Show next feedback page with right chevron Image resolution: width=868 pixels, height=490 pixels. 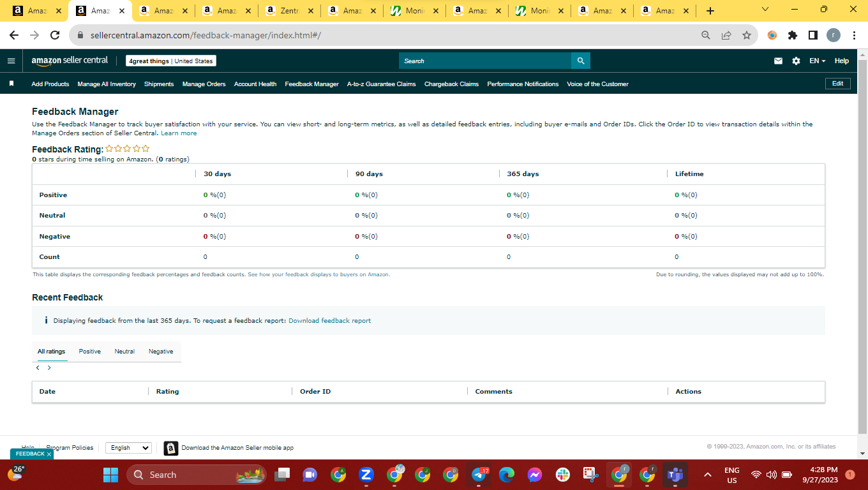point(49,368)
